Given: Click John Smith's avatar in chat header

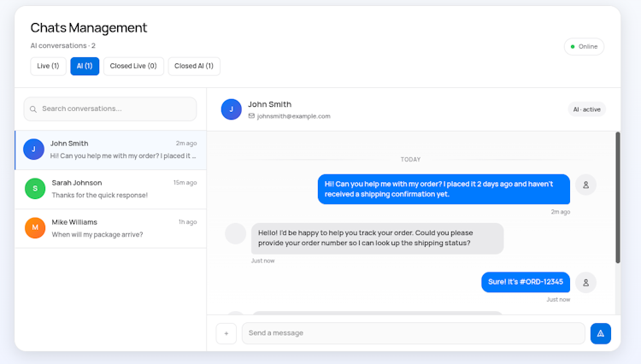Looking at the screenshot, I should click(231, 109).
